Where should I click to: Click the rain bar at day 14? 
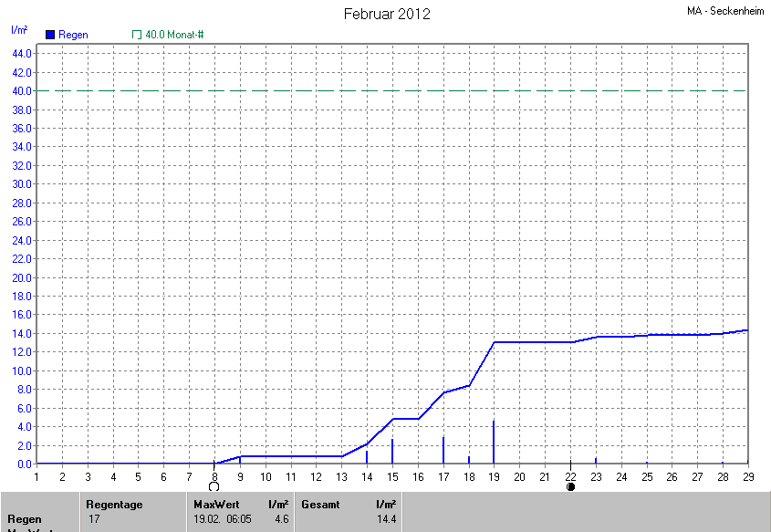[x=367, y=457]
